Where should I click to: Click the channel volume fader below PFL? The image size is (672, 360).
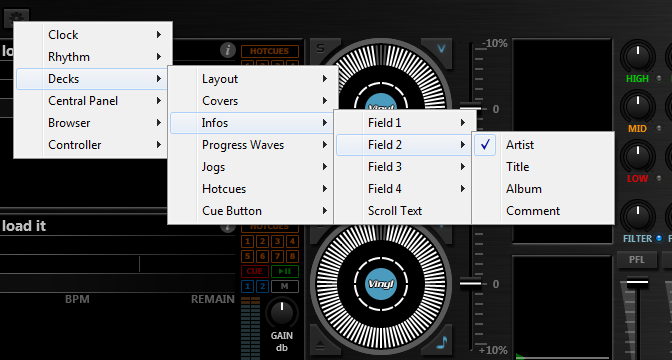pyautogui.click(x=637, y=283)
